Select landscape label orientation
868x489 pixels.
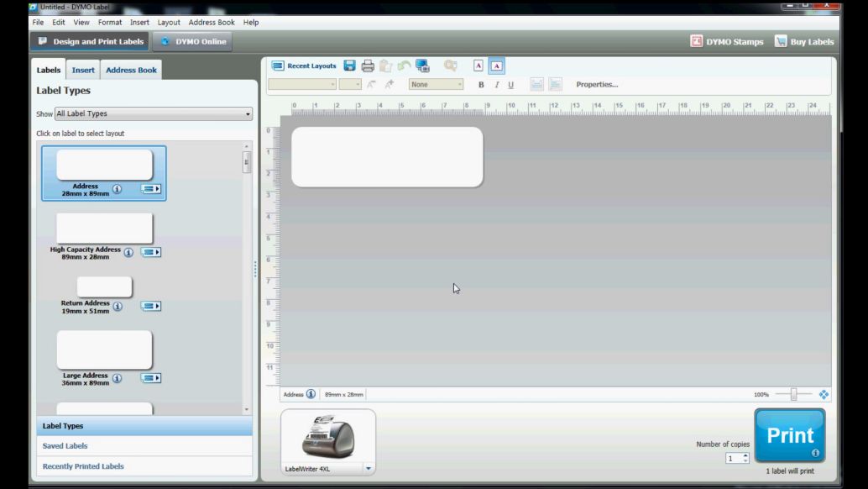(x=496, y=66)
